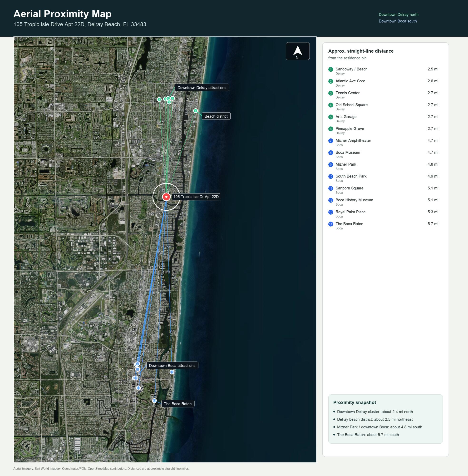
Task: Click the aerial imagery attribution footer text
Action: pos(101,468)
